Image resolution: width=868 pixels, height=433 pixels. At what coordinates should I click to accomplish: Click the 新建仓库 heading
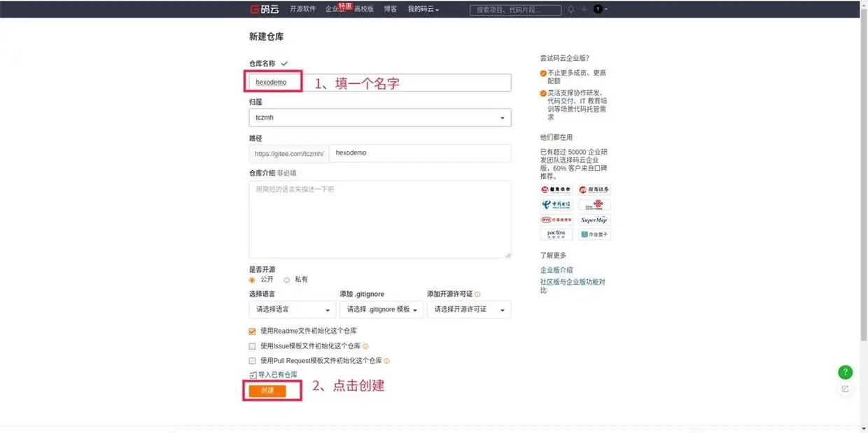click(x=267, y=36)
